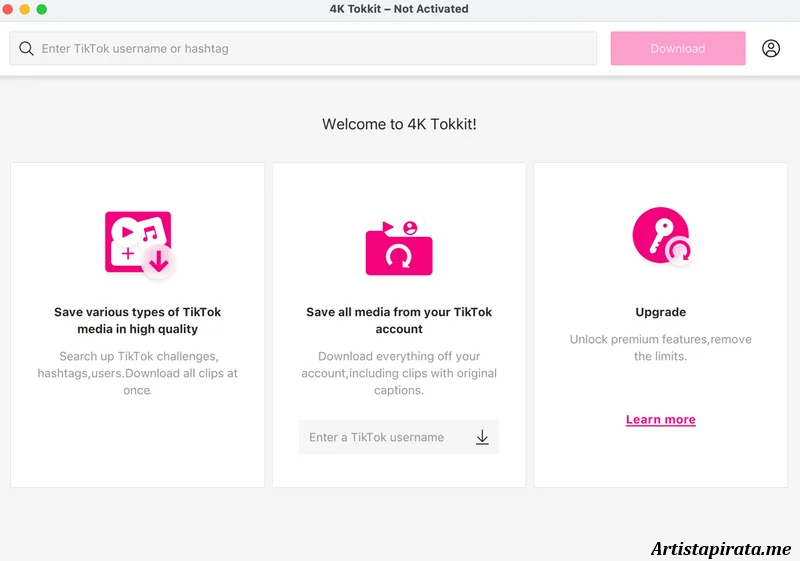Click the search magnifier icon

(26, 48)
